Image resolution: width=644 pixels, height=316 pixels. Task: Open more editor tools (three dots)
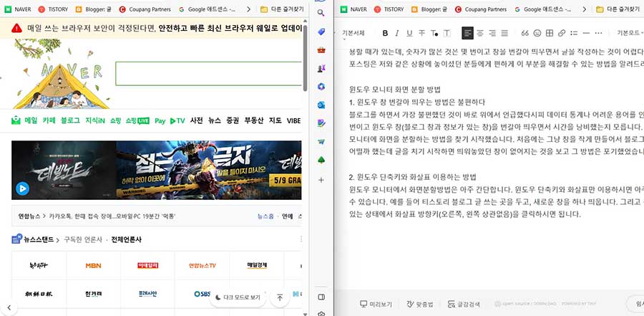[x=598, y=34]
